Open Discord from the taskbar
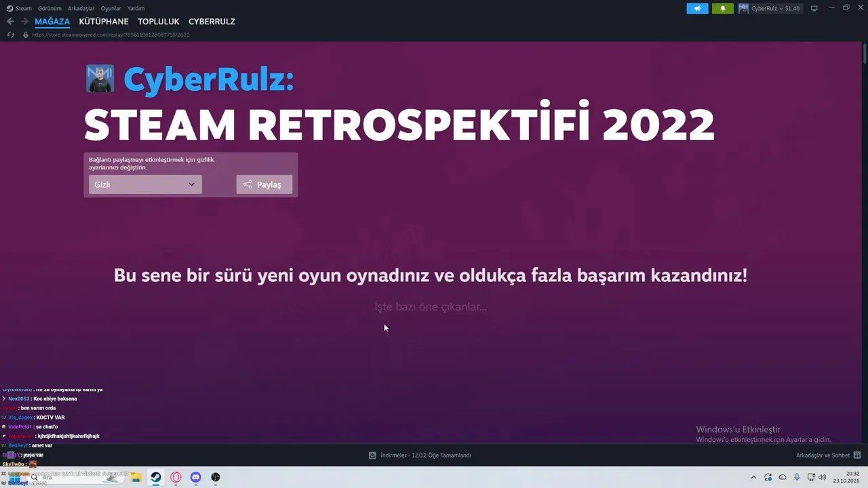The image size is (868, 488). click(x=195, y=477)
